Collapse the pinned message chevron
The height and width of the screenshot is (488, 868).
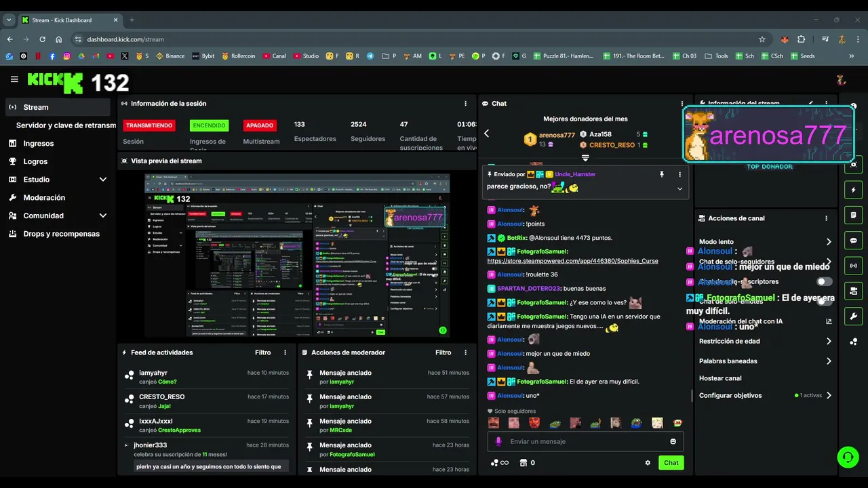click(x=679, y=188)
